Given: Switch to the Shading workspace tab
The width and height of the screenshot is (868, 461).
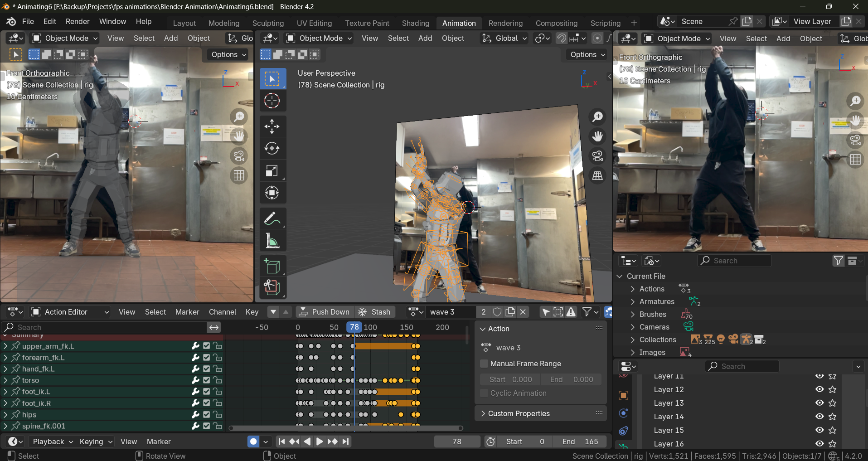Looking at the screenshot, I should 415,23.
